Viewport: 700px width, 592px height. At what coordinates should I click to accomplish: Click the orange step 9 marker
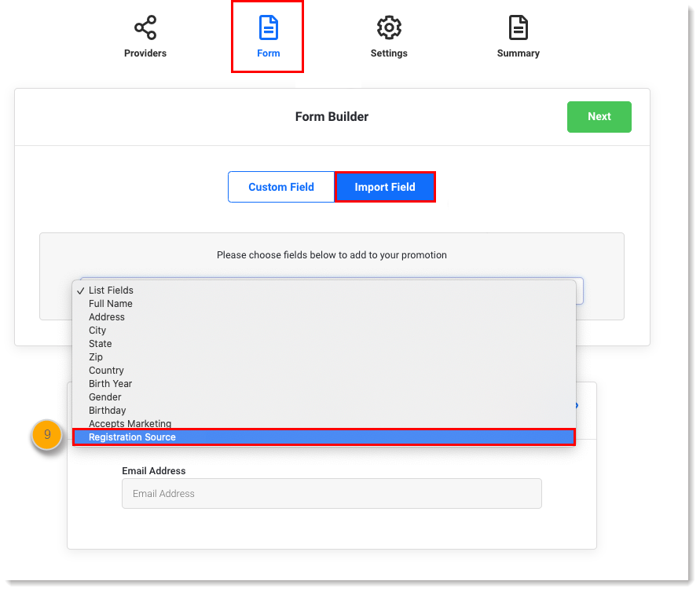tap(46, 434)
